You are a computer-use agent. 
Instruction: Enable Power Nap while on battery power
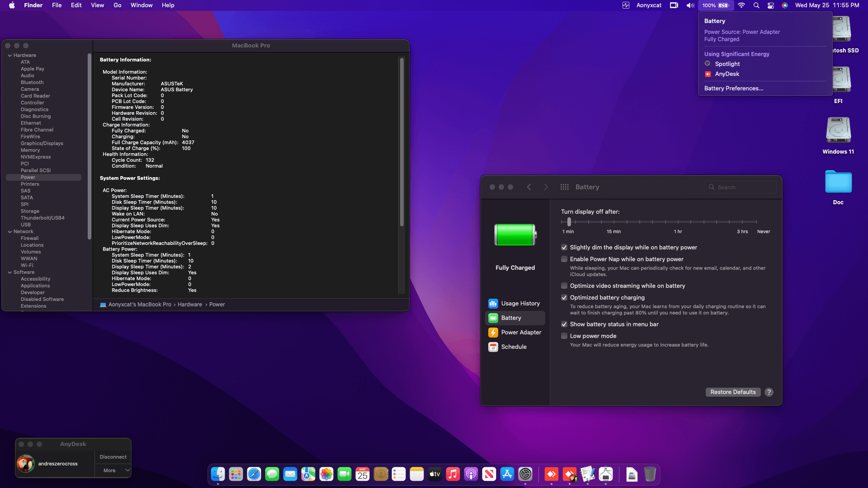coord(564,259)
